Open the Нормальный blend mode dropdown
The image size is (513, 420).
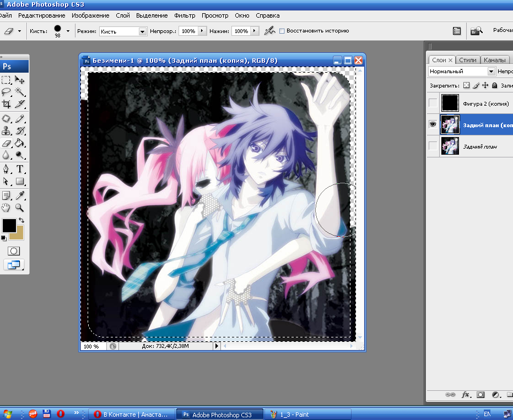(x=491, y=71)
